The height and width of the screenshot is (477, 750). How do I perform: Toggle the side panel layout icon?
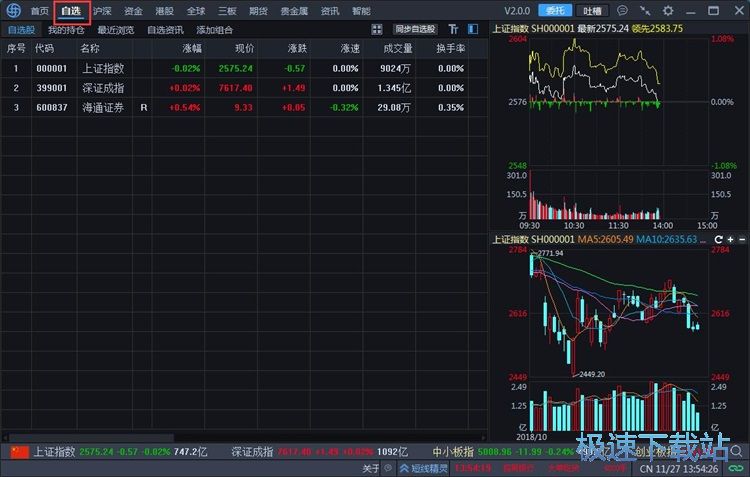[473, 29]
